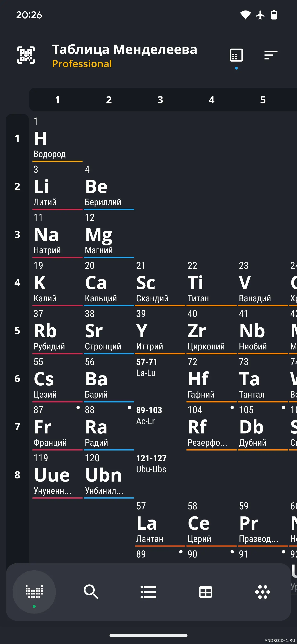Select the periodic table tab in bottom bar
297x644 pixels.
(x=34, y=592)
